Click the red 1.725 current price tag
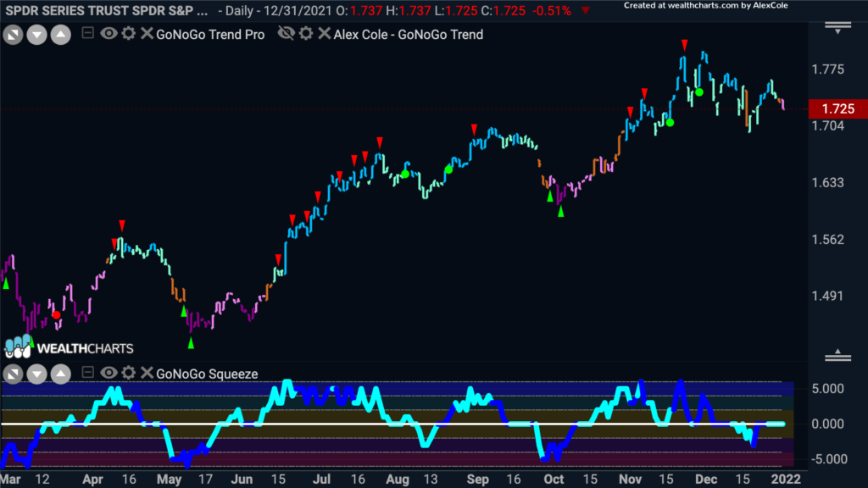Screen dimensions: 868x488 click(838, 109)
